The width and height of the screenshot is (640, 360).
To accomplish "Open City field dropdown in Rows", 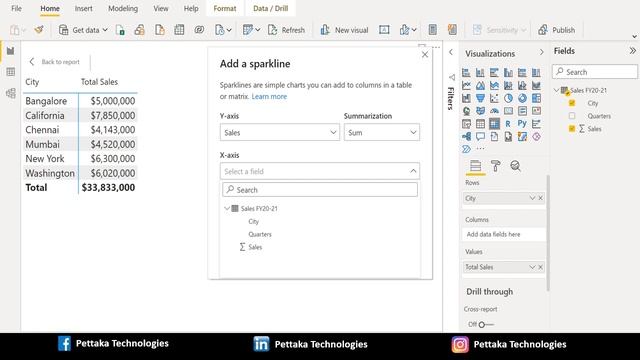I will [532, 198].
